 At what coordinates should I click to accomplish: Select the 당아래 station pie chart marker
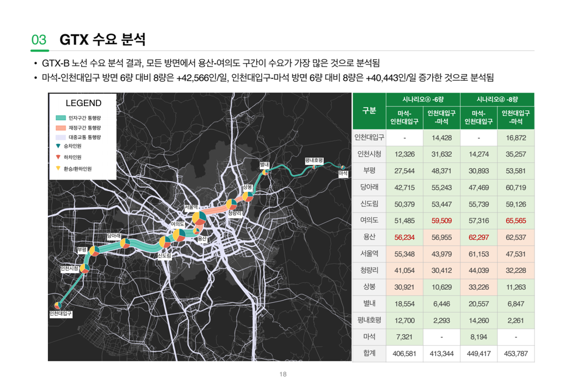tap(125, 243)
